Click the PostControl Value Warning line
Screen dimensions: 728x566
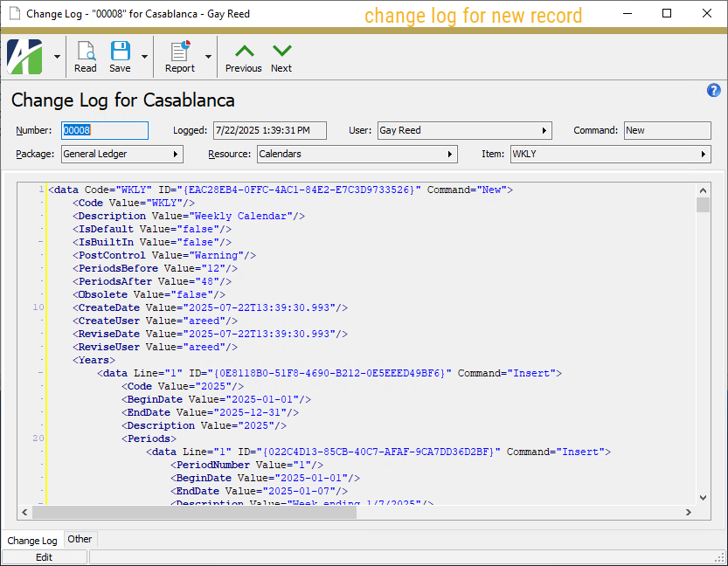(164, 255)
